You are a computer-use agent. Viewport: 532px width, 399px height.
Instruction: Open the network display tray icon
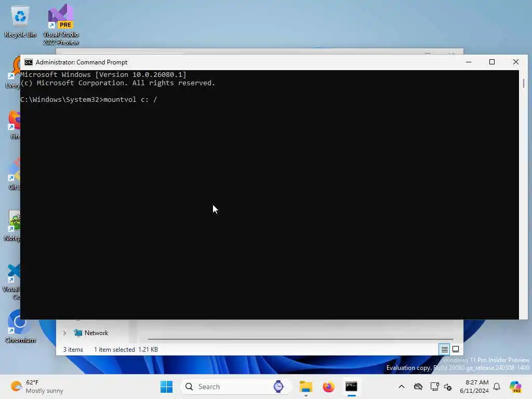tap(434, 387)
